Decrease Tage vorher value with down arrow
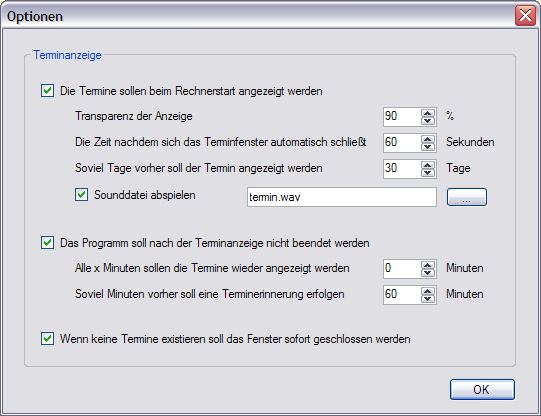 [428, 173]
